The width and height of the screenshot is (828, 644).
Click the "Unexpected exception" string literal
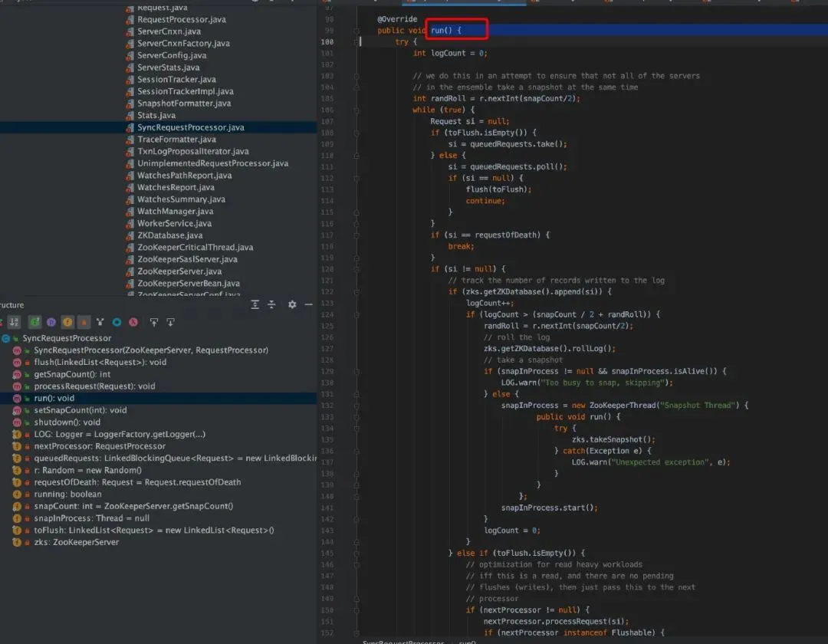click(x=659, y=462)
